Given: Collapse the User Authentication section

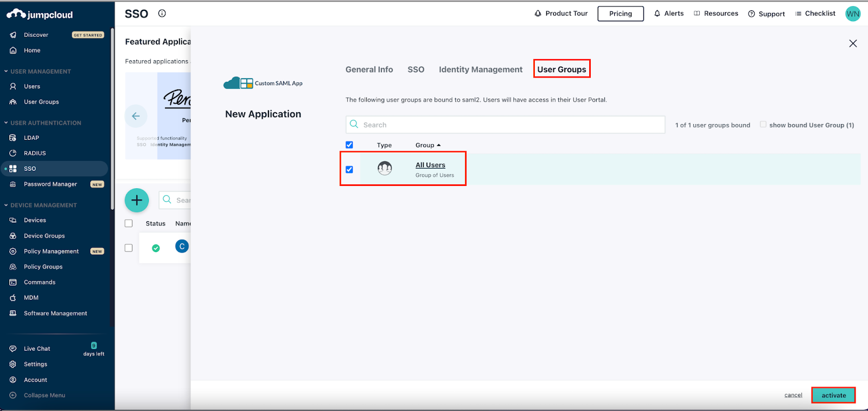Looking at the screenshot, I should point(43,123).
